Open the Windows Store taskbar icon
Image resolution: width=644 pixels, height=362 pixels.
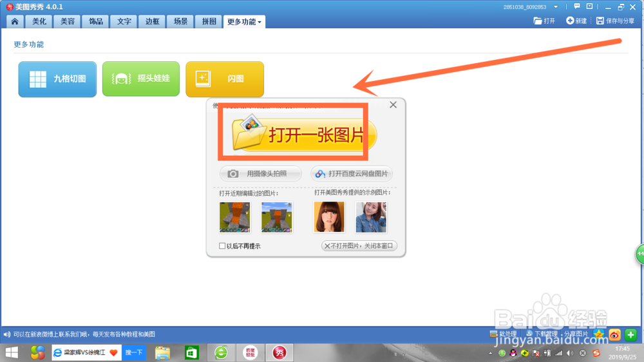191,352
